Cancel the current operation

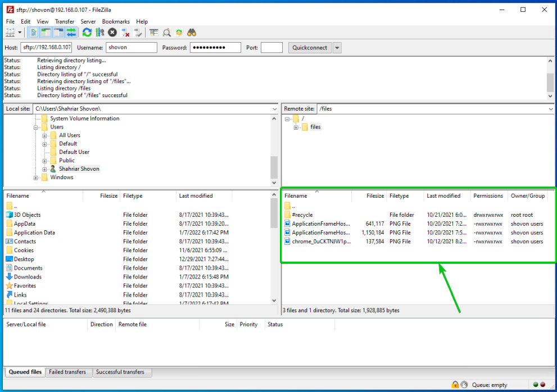point(112,33)
